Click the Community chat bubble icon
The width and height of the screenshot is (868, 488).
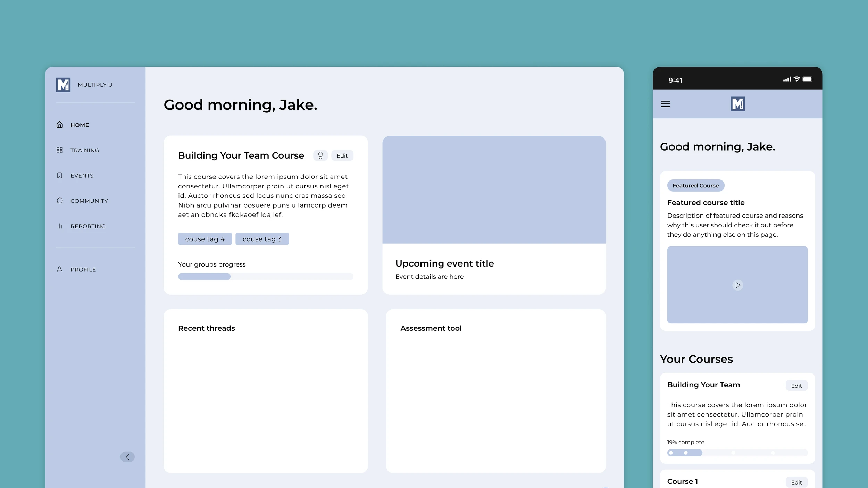60,201
